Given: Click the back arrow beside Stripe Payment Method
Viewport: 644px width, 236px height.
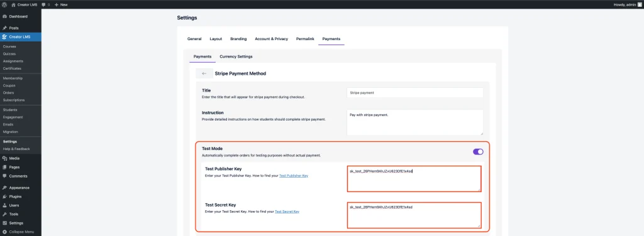Looking at the screenshot, I should point(204,73).
